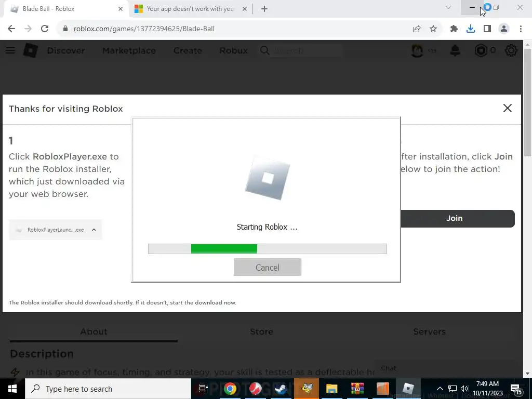Open the Robux menu item
Viewport: 532px width, 399px height.
point(233,50)
